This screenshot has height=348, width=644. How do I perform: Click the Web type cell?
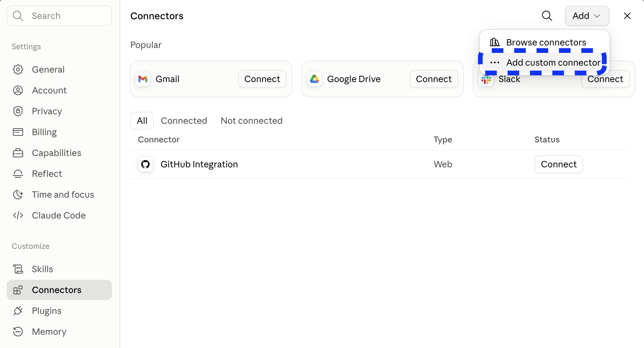(443, 164)
